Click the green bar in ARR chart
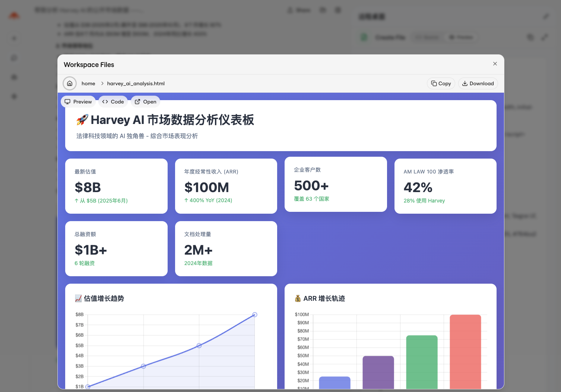 click(422, 362)
